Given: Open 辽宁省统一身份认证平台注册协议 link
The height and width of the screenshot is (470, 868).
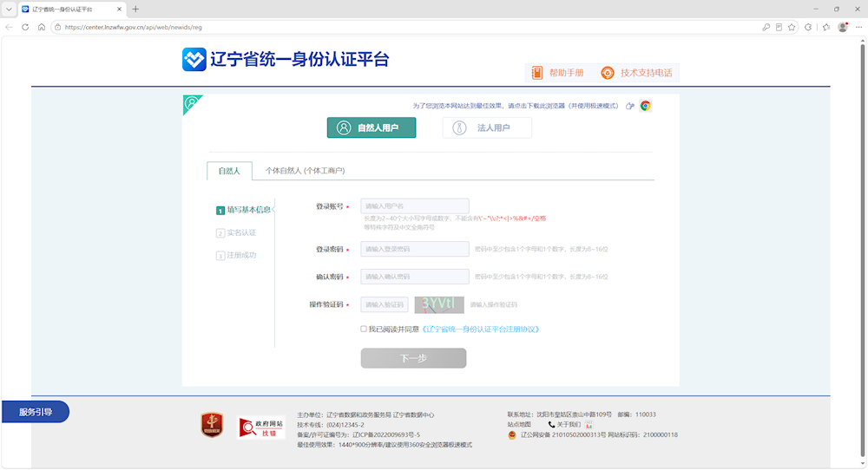Looking at the screenshot, I should 481,329.
